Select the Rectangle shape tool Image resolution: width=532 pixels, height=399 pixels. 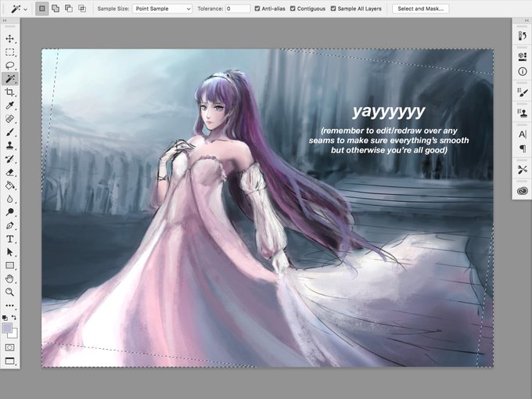point(10,266)
